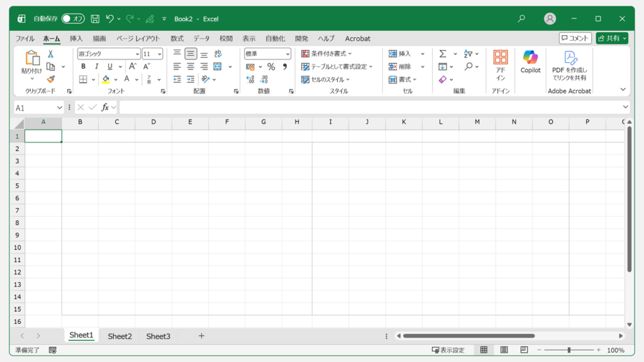The width and height of the screenshot is (644, 362).
Task: Adjust the zoom slider in status bar
Action: (568, 349)
